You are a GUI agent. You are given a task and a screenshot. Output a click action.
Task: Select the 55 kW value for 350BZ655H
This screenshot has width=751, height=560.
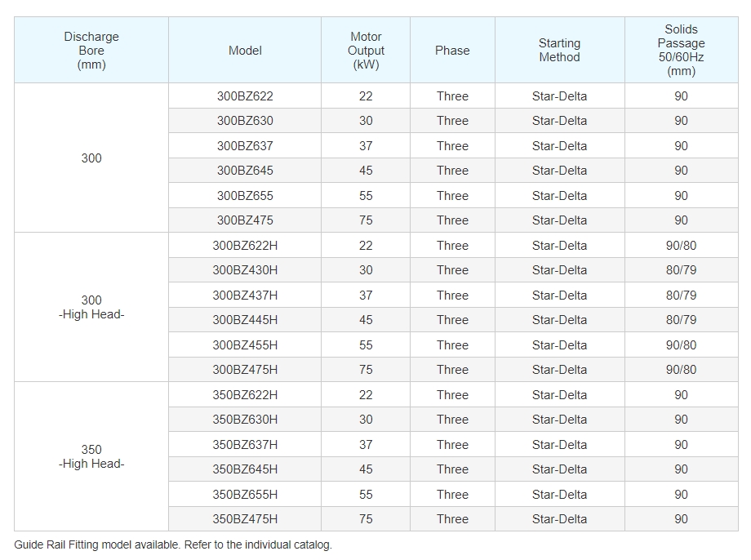[366, 495]
